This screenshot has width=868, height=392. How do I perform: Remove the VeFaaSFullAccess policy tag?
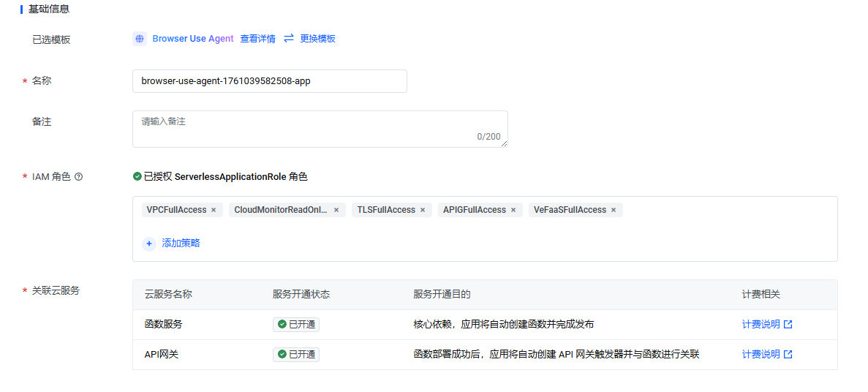pyautogui.click(x=614, y=210)
